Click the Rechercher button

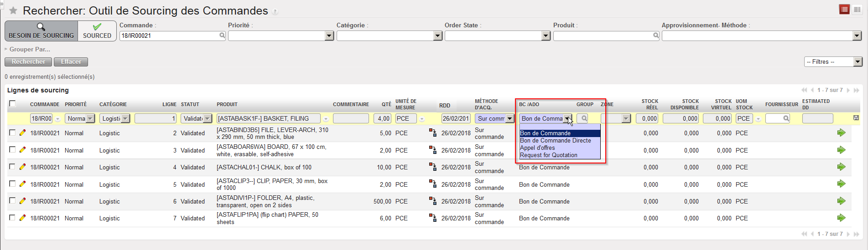click(28, 62)
